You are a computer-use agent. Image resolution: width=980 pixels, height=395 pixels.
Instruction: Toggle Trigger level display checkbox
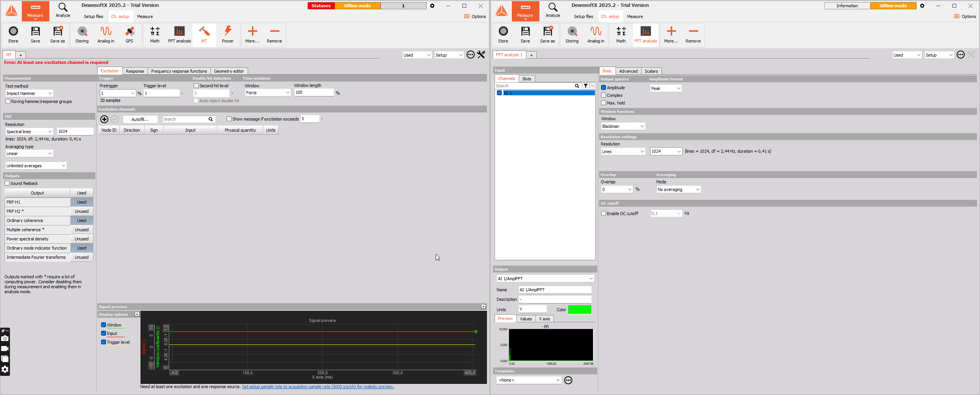point(103,342)
